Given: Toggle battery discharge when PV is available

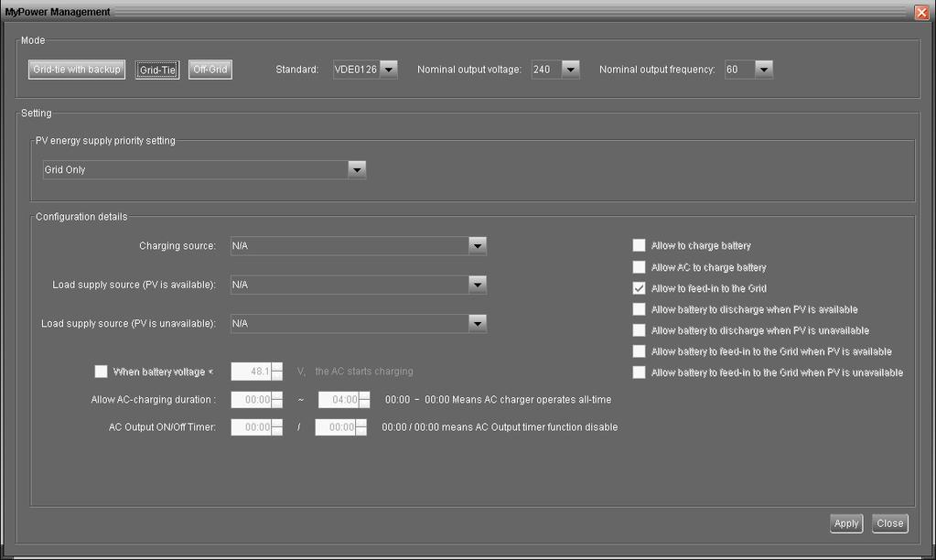Looking at the screenshot, I should coord(639,309).
